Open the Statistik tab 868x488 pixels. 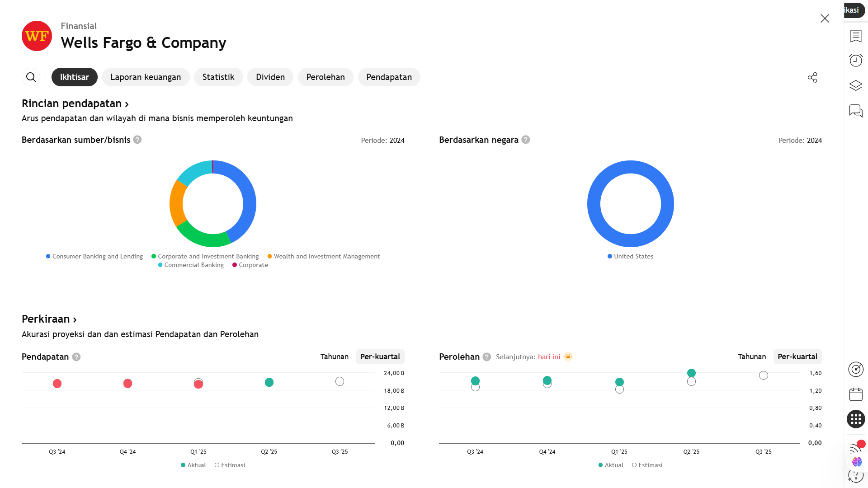(218, 77)
